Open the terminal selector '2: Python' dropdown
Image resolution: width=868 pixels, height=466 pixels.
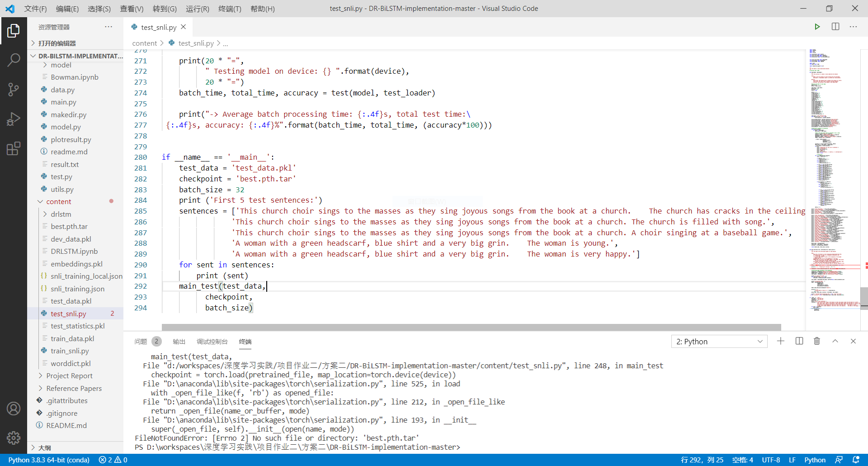tap(719, 342)
